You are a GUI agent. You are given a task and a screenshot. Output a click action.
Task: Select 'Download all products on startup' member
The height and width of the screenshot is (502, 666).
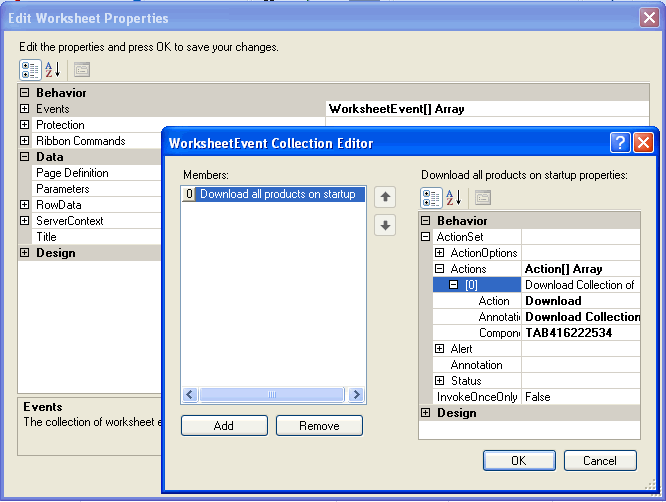pyautogui.click(x=274, y=194)
